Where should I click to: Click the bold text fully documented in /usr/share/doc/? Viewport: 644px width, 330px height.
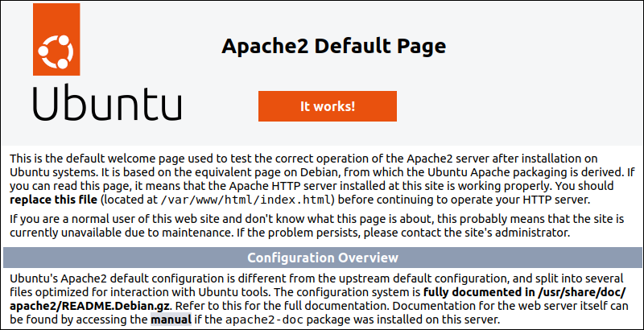click(x=524, y=292)
